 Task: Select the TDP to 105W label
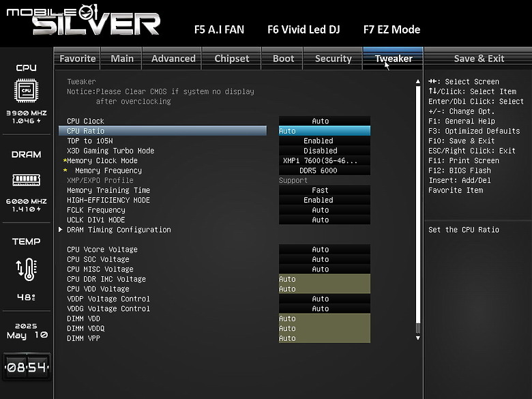pyautogui.click(x=90, y=141)
